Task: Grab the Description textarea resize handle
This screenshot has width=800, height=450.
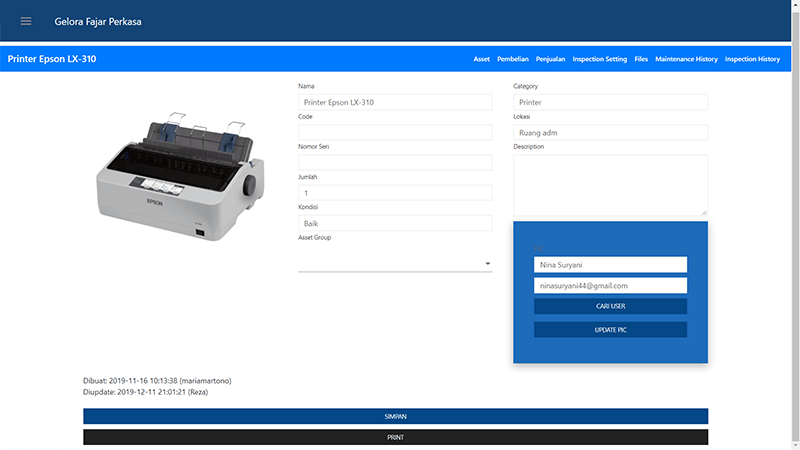Action: tap(704, 213)
